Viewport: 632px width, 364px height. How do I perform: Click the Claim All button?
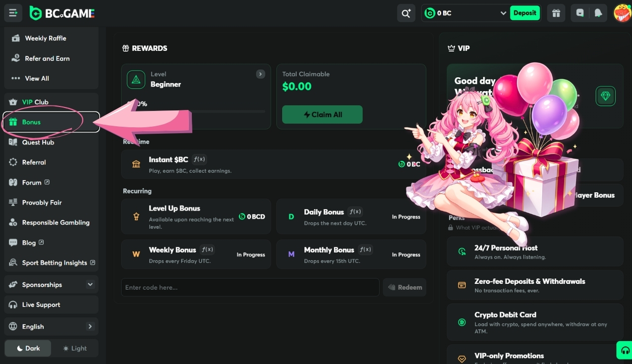(322, 114)
